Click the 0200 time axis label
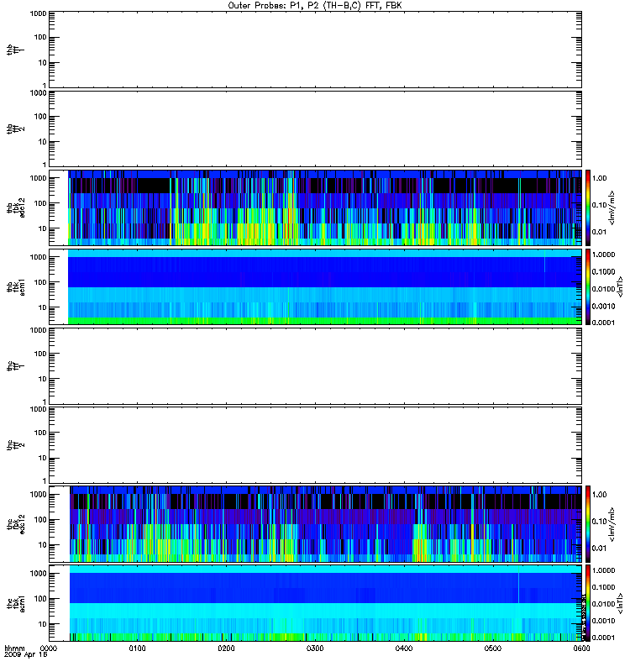Viewport: 630px width, 672px height. pyautogui.click(x=226, y=648)
